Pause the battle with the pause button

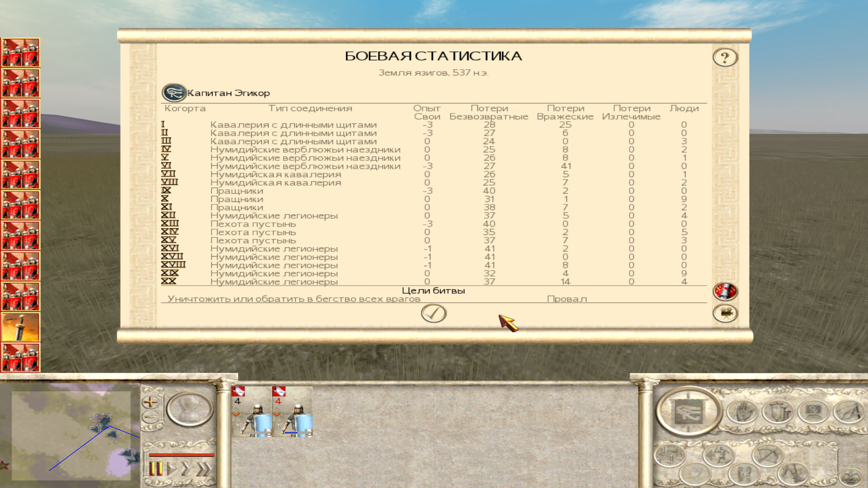(x=156, y=469)
